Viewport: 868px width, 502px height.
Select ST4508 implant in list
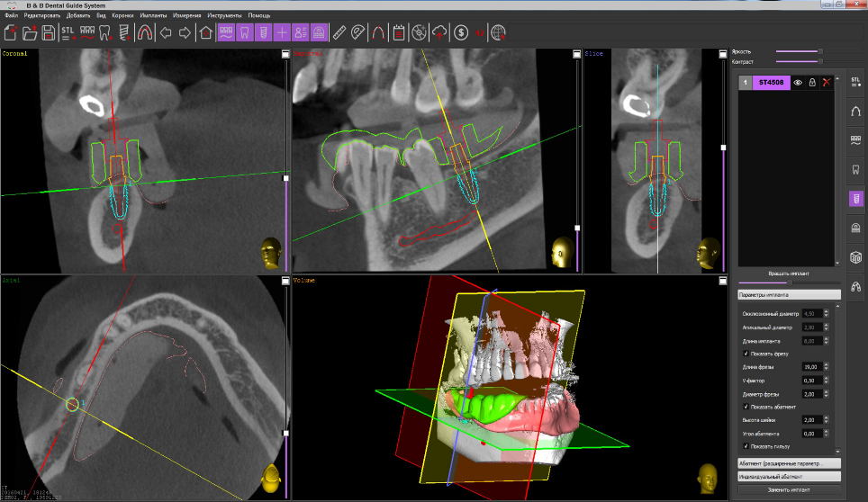pos(771,83)
